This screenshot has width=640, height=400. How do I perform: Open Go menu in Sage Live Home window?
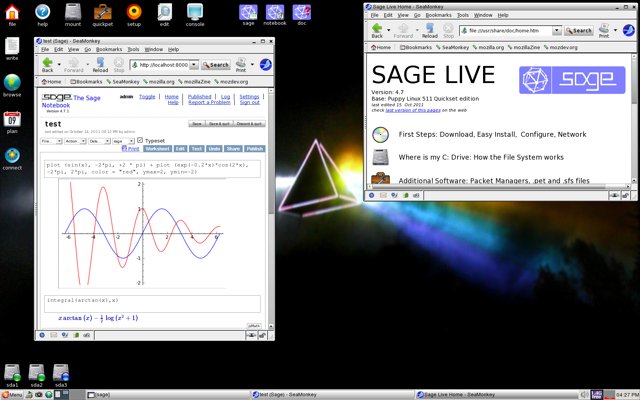point(417,15)
